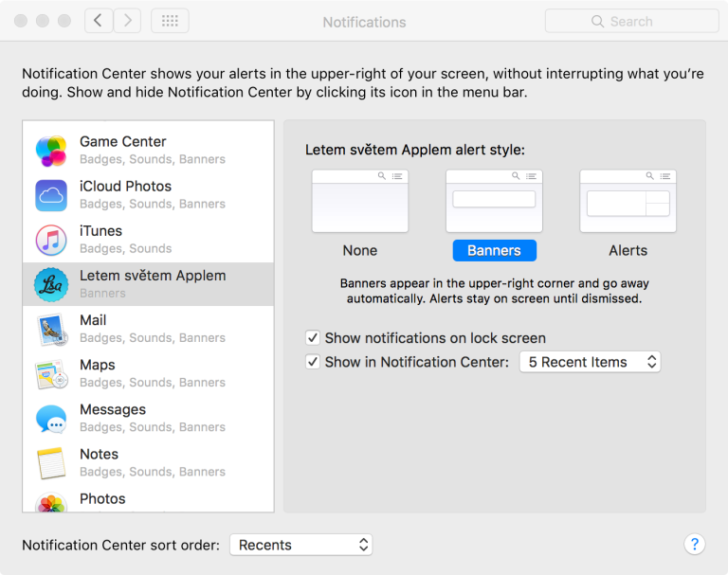Select the Messages speech bubble icon

click(x=51, y=418)
